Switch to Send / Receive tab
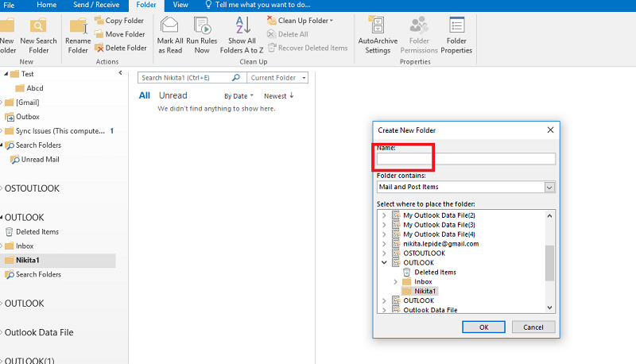The height and width of the screenshot is (364, 636). pos(96,5)
